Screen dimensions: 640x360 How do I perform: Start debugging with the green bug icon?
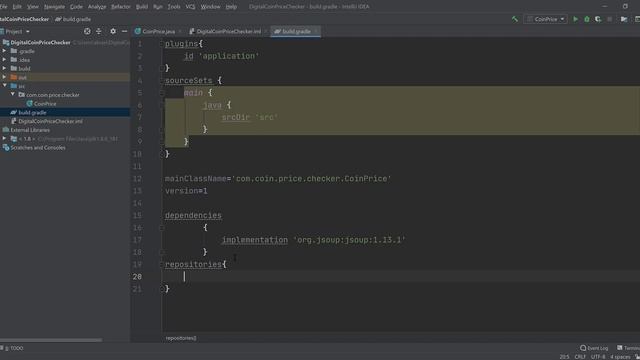(587, 19)
